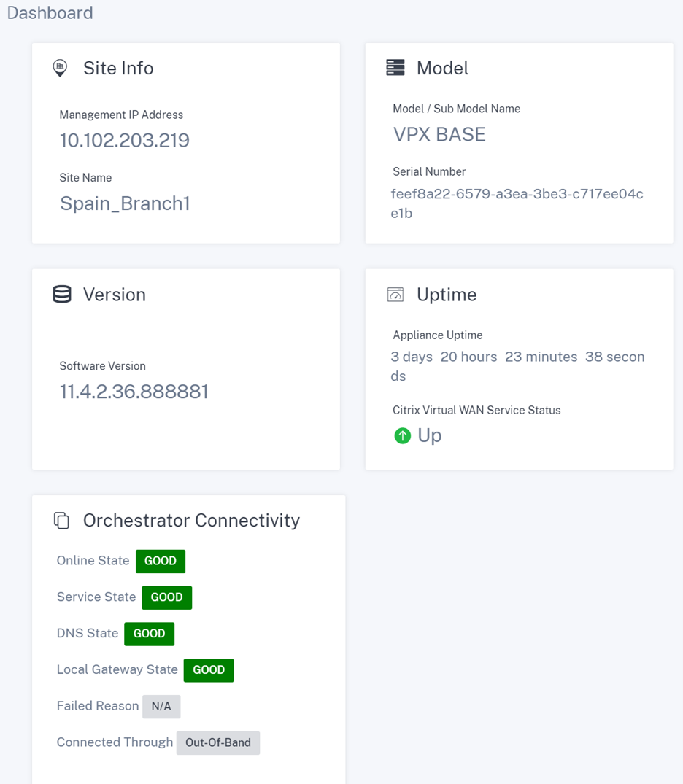Click the VPX BASE model name
The width and height of the screenshot is (683, 784).
439,134
